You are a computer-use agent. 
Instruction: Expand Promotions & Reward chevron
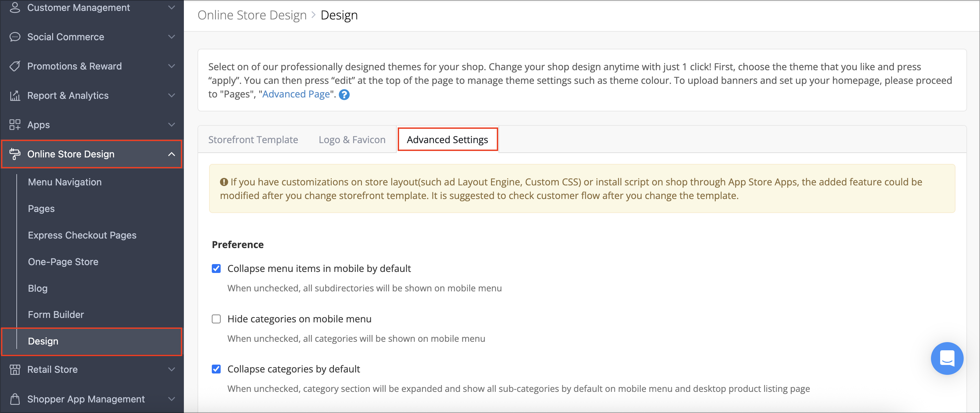coord(172,66)
